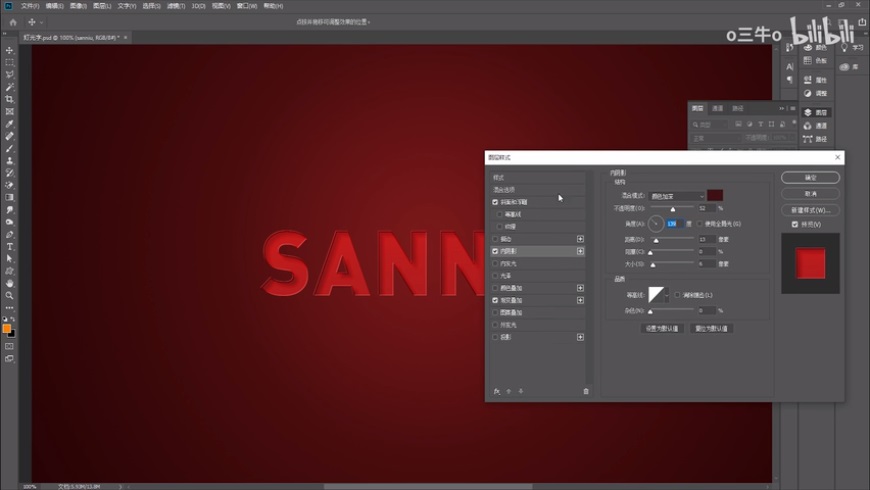Image resolution: width=870 pixels, height=490 pixels.
Task: Switch to the 通道 channels tab
Action: tap(718, 108)
